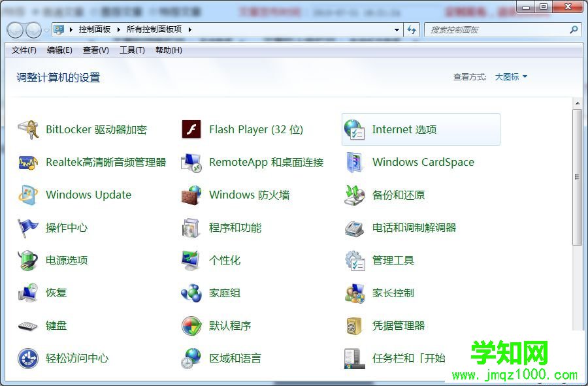Expand the address bar history dropdown arrow
The image size is (588, 386).
click(397, 29)
